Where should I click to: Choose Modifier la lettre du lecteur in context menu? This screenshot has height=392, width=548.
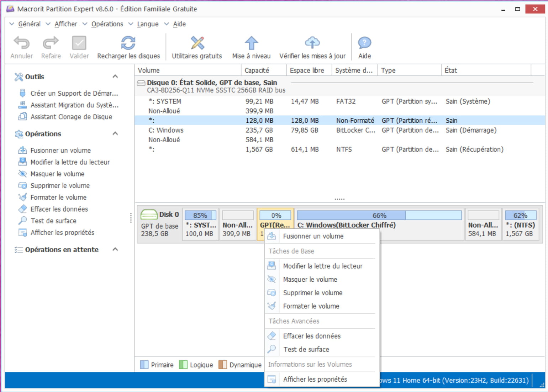coord(322,266)
